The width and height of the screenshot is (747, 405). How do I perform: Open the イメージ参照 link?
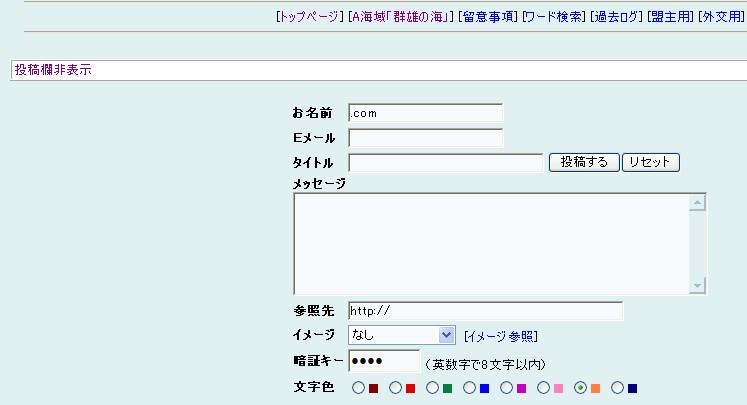pyautogui.click(x=500, y=337)
